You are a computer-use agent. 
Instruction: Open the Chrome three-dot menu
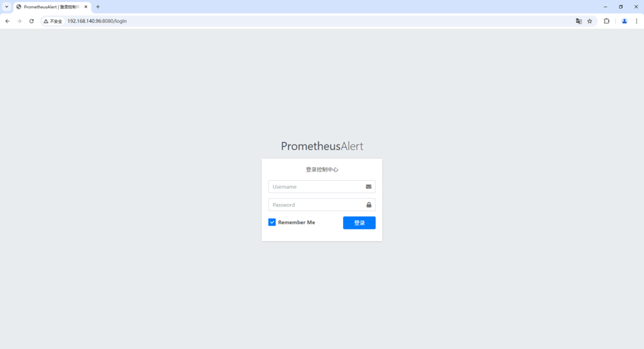coord(637,21)
